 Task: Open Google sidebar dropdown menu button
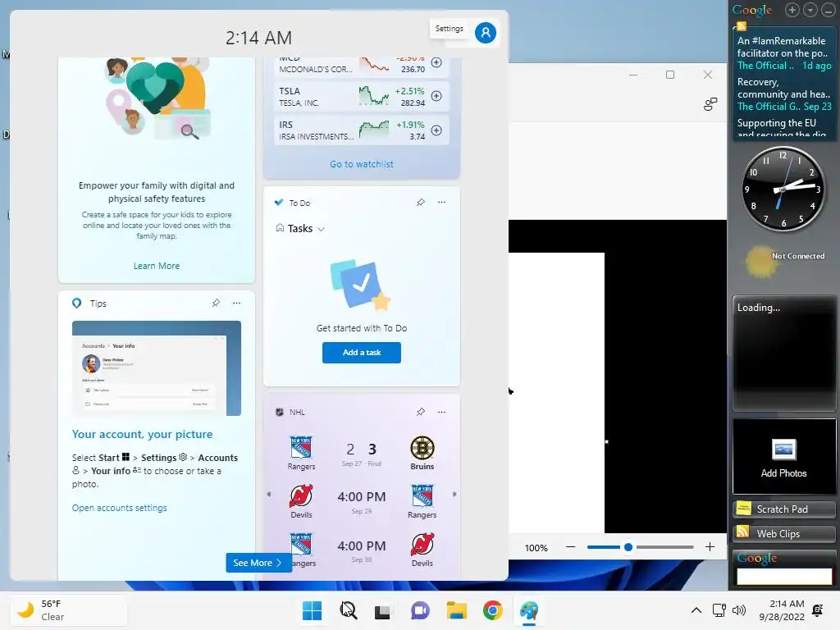point(810,10)
